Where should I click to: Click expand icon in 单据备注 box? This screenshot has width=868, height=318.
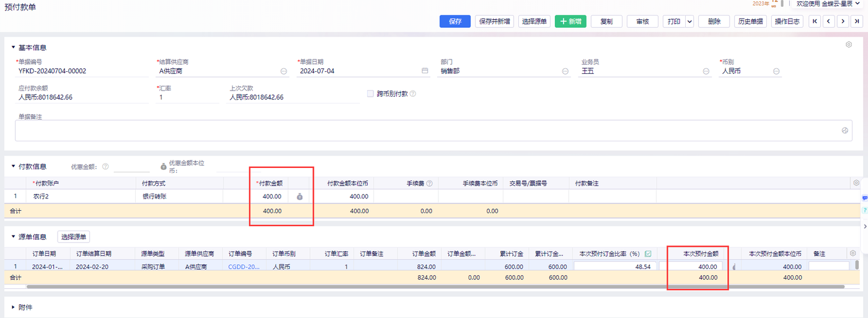(844, 131)
